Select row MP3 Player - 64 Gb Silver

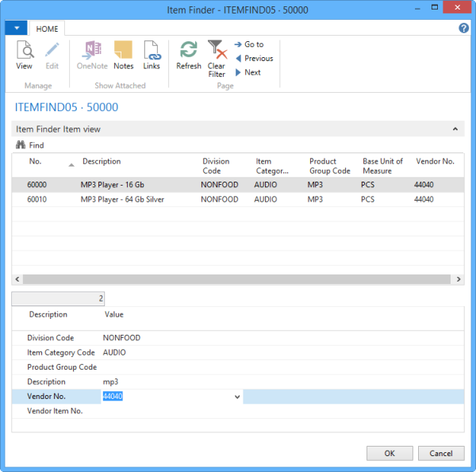[x=122, y=200]
